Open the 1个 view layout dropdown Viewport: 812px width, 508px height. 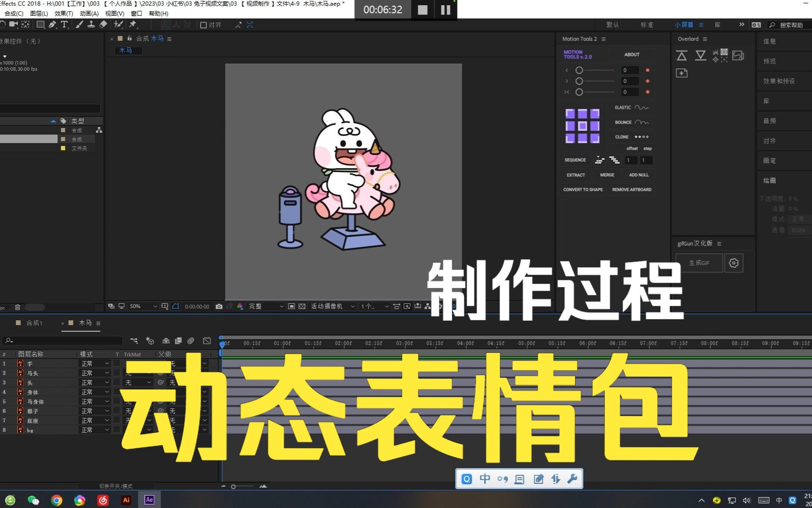tap(375, 306)
